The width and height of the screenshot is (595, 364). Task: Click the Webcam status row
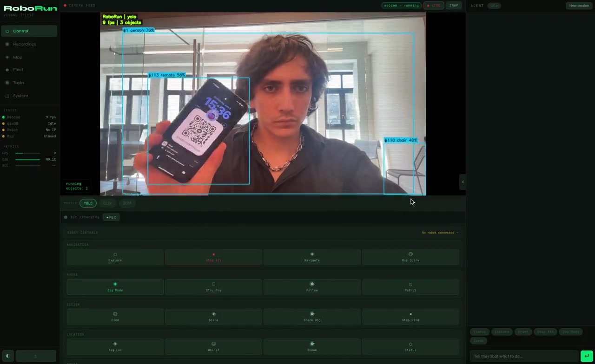pyautogui.click(x=29, y=117)
